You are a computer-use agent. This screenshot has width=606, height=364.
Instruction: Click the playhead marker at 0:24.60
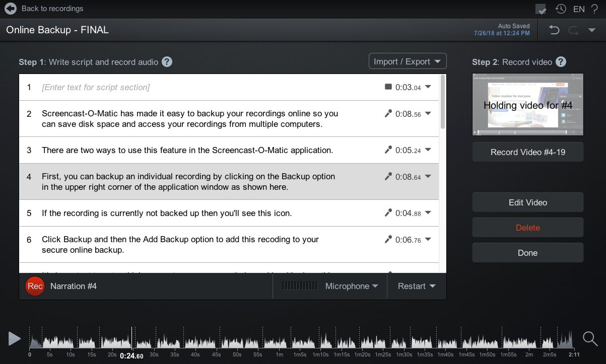132,338
